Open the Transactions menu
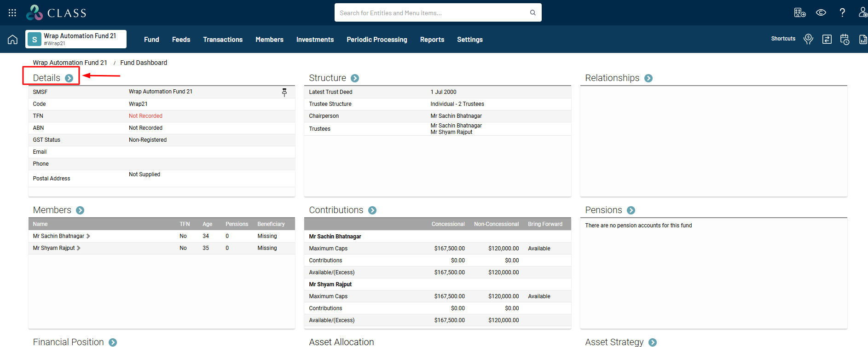This screenshot has width=868, height=347. pos(223,40)
